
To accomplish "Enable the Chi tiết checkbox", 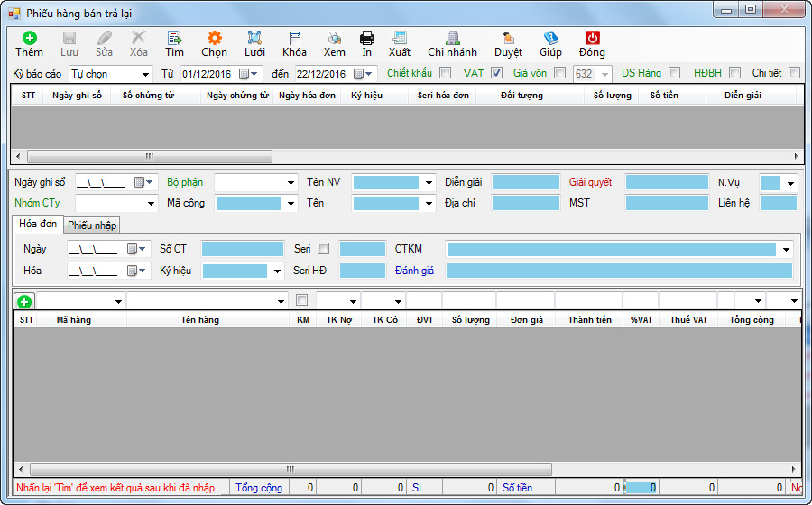I will 794,73.
